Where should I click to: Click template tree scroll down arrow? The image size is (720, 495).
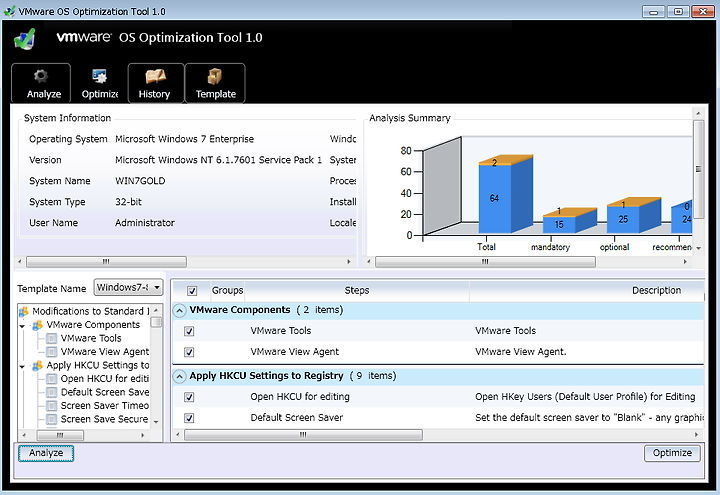(x=156, y=422)
